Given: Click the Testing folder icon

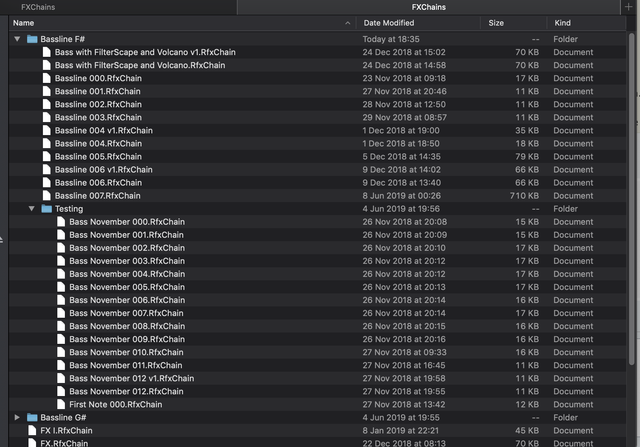Looking at the screenshot, I should [x=47, y=209].
